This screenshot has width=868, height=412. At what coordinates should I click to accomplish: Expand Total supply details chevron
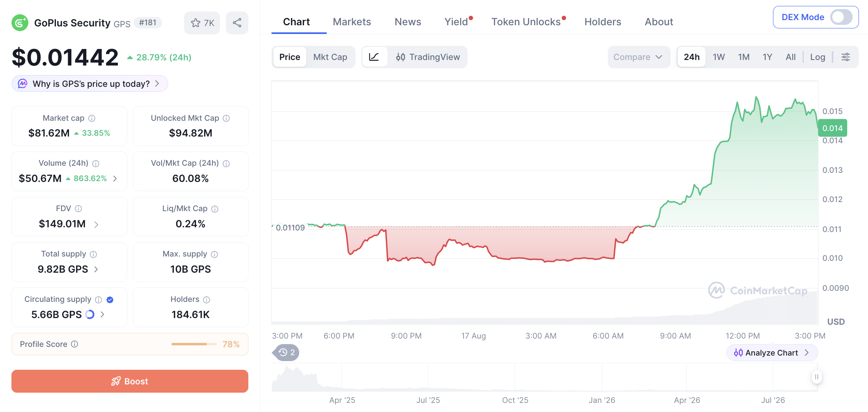coord(96,269)
